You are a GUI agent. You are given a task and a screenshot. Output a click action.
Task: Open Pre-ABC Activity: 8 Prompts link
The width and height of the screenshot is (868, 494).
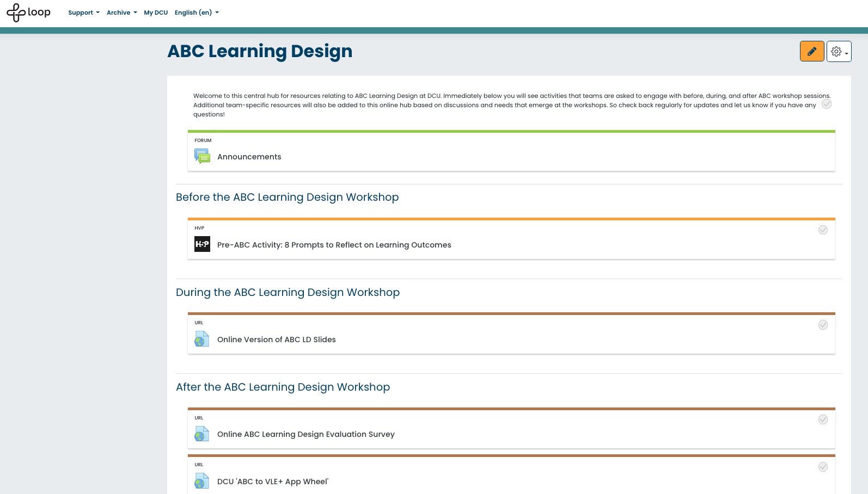[334, 245]
